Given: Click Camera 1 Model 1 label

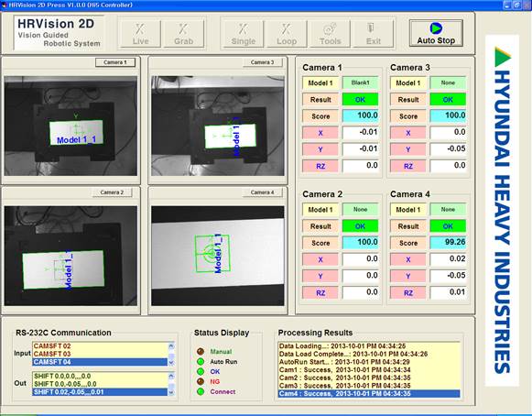Looking at the screenshot, I should pos(320,82).
